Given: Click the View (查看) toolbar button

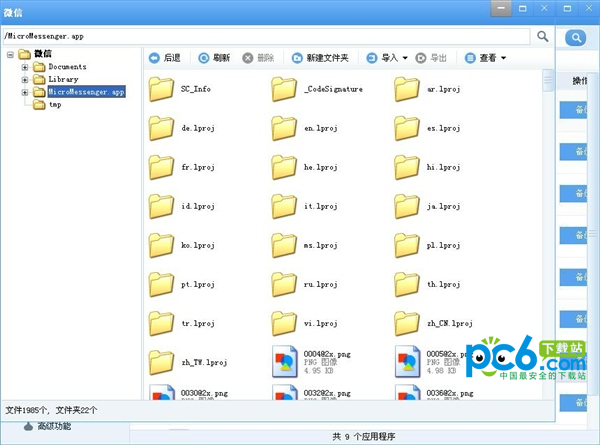Looking at the screenshot, I should (x=481, y=58).
